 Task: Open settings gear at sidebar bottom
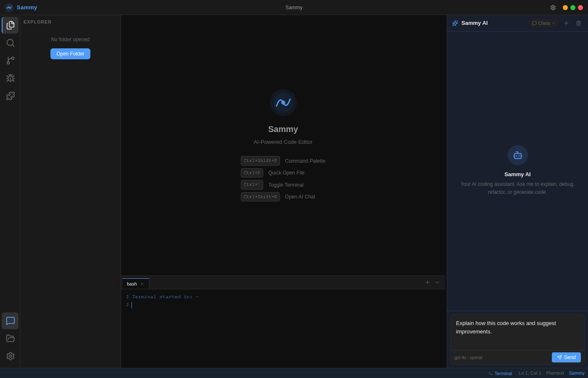click(11, 356)
